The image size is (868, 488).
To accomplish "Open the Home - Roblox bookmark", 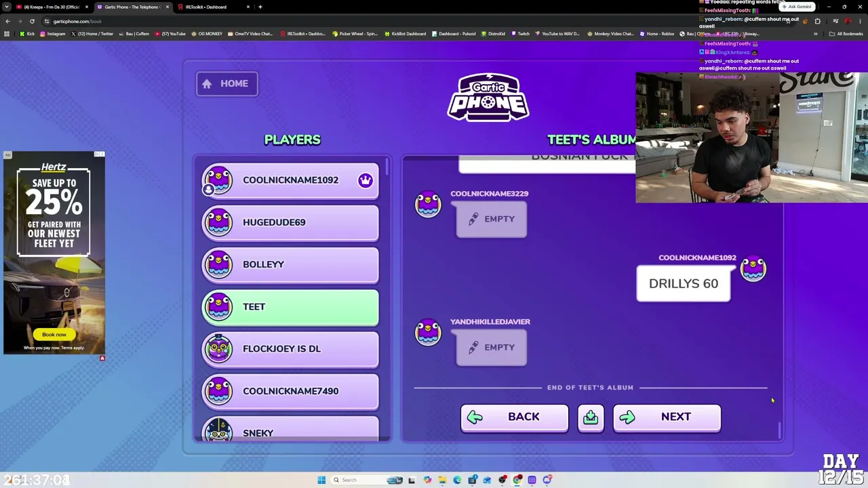I will (656, 34).
